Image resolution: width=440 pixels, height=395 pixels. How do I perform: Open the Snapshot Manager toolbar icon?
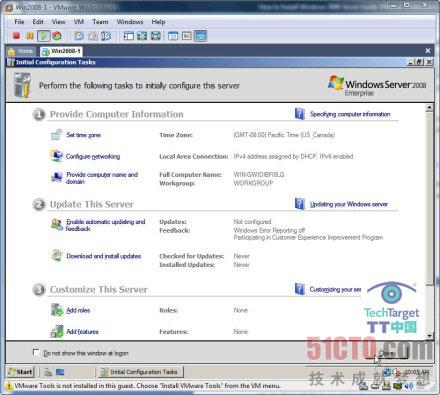[x=106, y=36]
